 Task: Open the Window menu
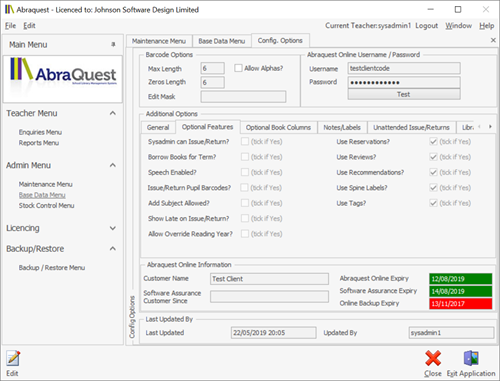coord(458,26)
